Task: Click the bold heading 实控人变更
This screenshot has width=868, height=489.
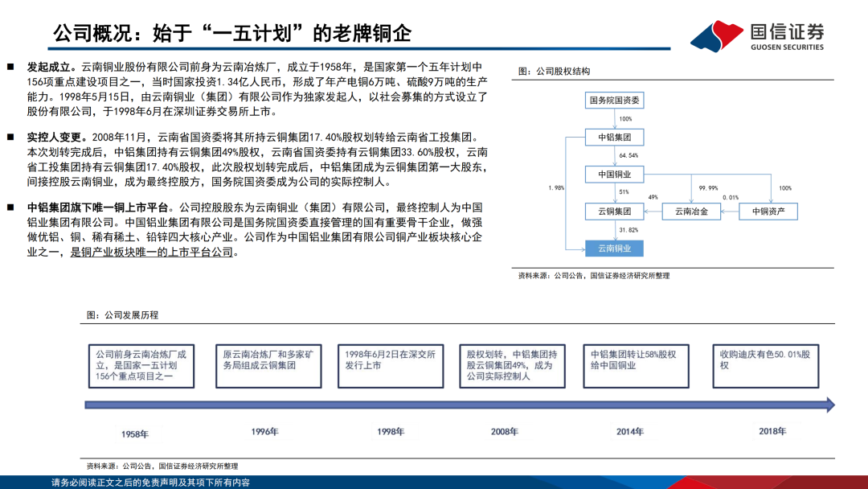Action: [57, 138]
